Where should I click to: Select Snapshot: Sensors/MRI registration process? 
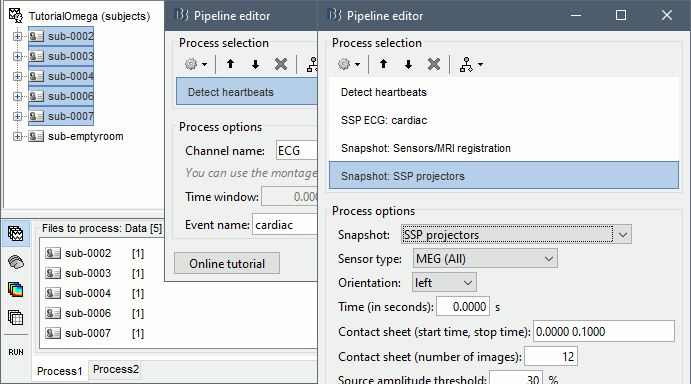coord(504,148)
